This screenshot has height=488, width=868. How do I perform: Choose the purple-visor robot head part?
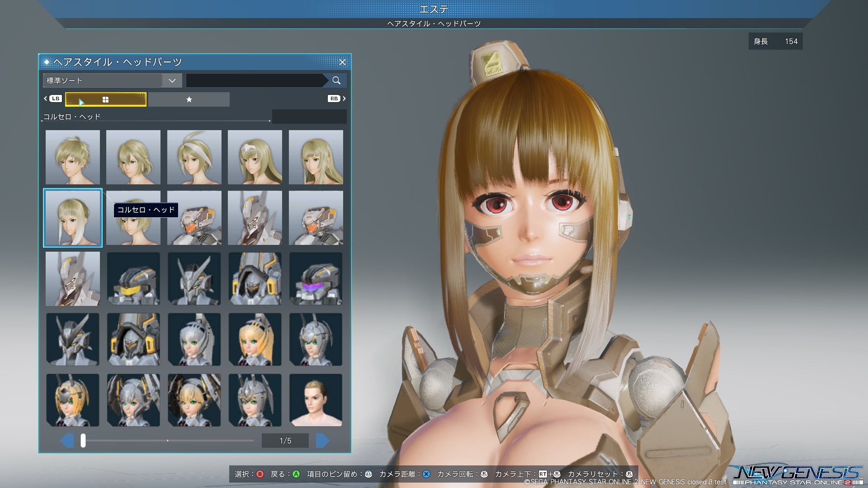point(316,278)
